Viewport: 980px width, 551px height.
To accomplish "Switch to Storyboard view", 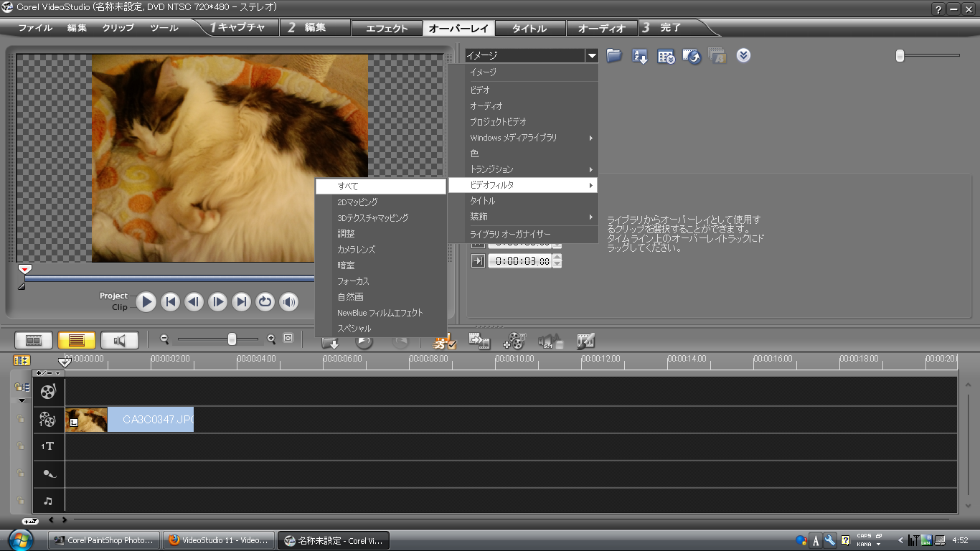I will [34, 340].
